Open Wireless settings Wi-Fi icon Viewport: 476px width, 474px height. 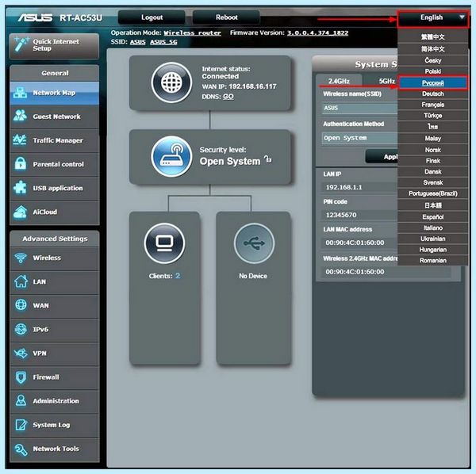click(x=21, y=258)
